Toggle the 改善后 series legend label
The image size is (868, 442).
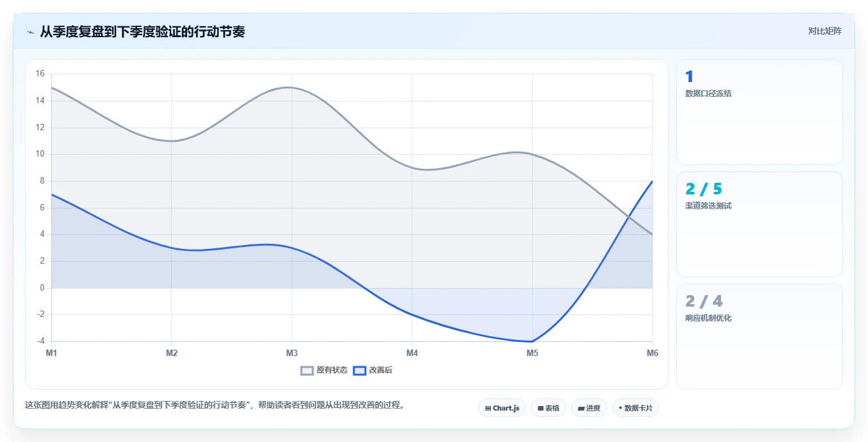(x=381, y=370)
